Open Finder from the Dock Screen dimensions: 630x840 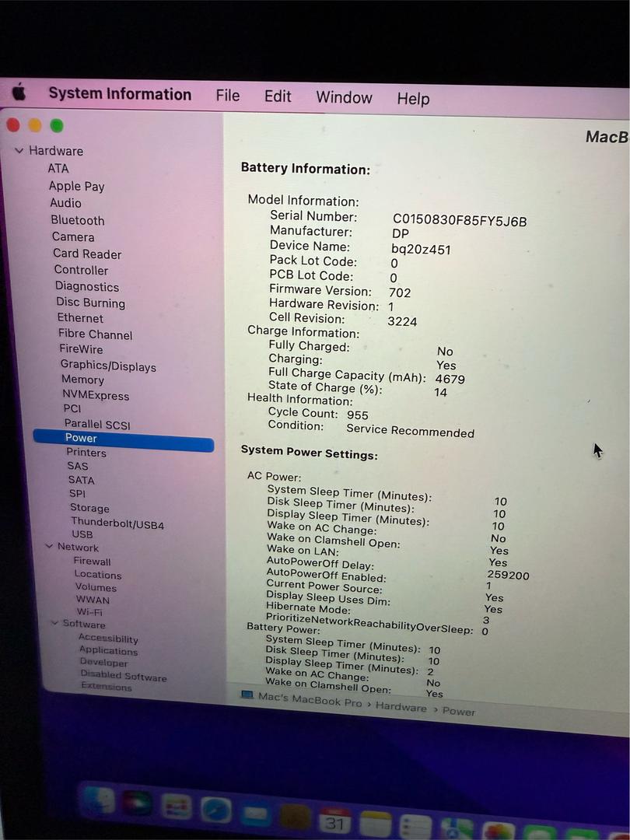coord(99,802)
